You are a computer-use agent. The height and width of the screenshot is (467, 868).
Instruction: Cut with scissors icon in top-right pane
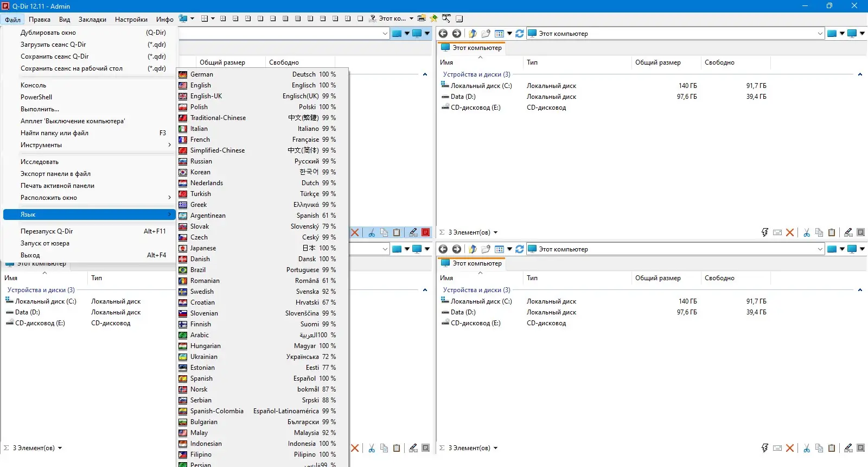coord(807,232)
